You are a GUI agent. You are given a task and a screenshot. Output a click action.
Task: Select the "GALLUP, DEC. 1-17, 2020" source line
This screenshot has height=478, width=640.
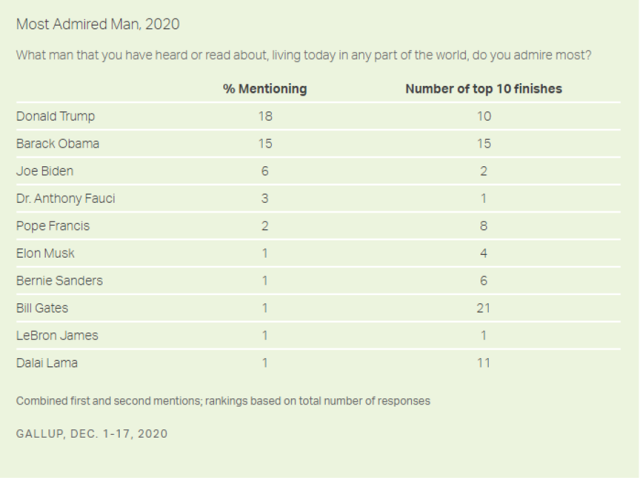tap(92, 434)
